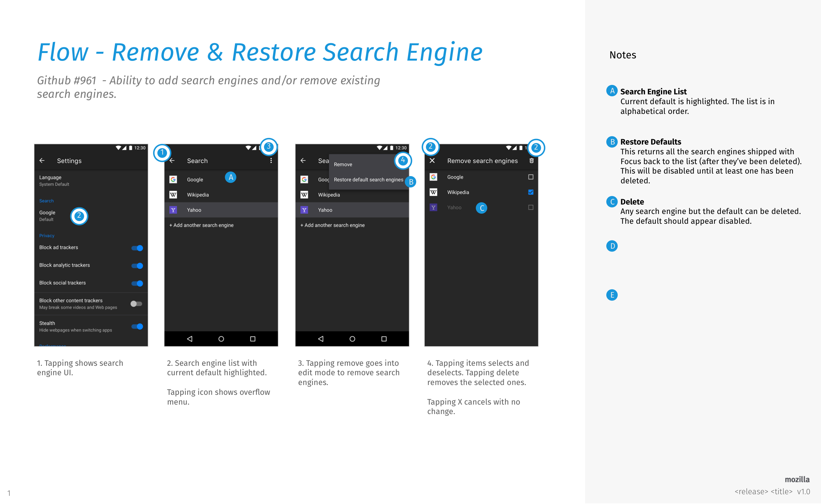Image resolution: width=821 pixels, height=504 pixels.
Task: Tap Wikipedia icon in Search list
Action: 173,195
